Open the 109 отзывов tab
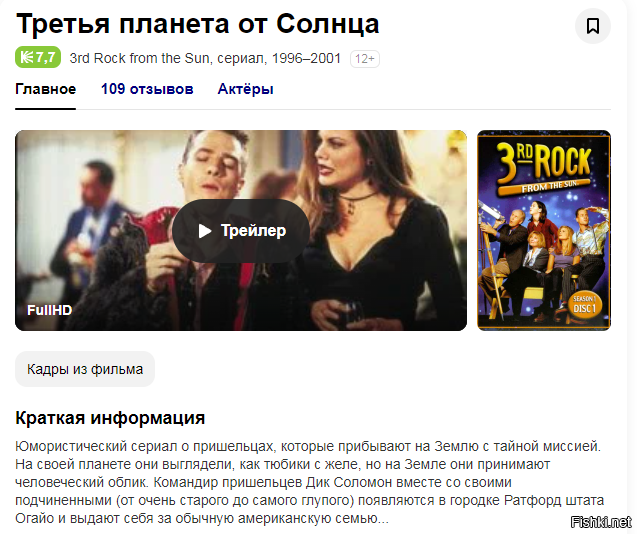Viewport: 637px width, 534px height. pos(147,89)
